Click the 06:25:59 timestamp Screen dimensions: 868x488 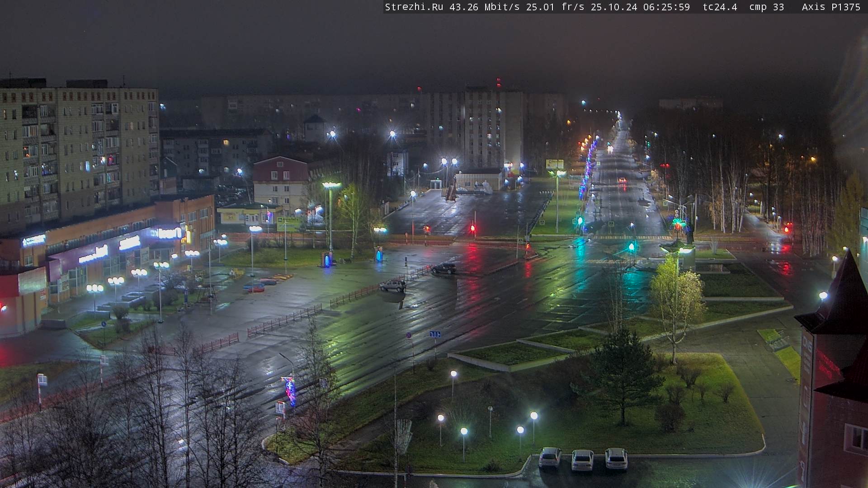pyautogui.click(x=666, y=7)
